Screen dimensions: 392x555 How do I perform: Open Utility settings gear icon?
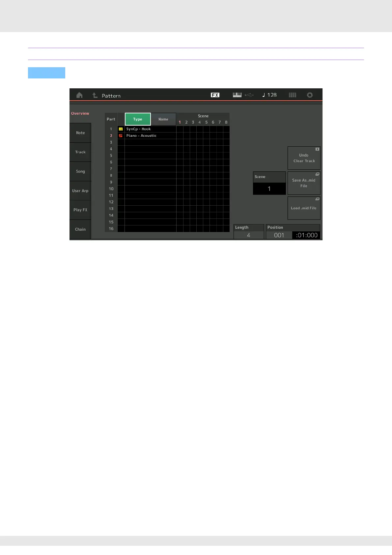pyautogui.click(x=310, y=95)
